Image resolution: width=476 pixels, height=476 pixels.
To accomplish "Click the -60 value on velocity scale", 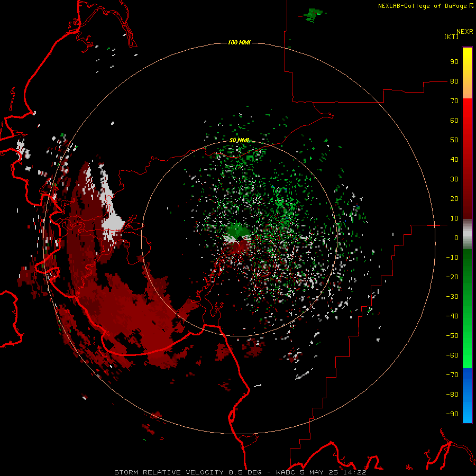I will pyautogui.click(x=452, y=355).
